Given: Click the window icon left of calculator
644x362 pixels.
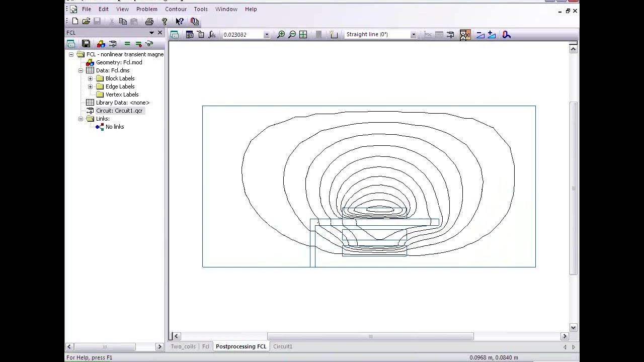Looking at the screenshot, I should [175, 34].
